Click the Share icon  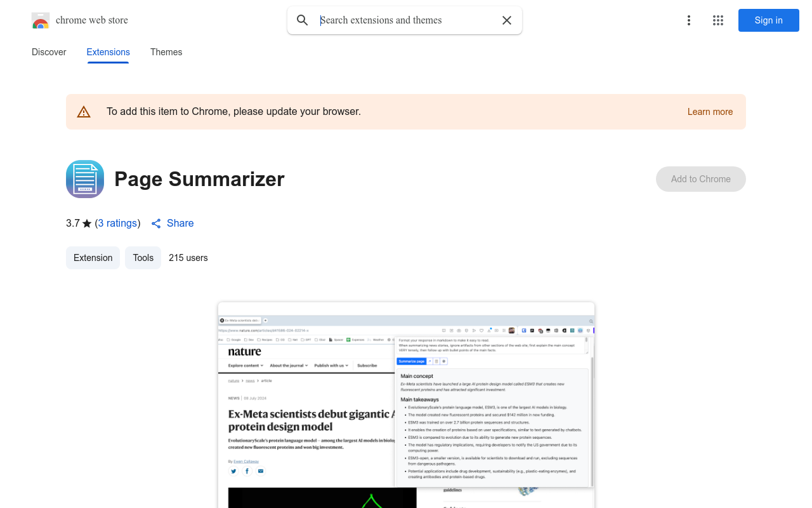coord(156,224)
